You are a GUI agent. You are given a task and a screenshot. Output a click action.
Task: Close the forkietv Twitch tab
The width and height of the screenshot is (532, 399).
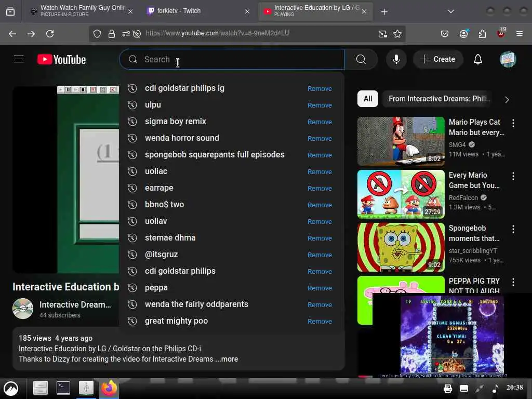click(247, 11)
